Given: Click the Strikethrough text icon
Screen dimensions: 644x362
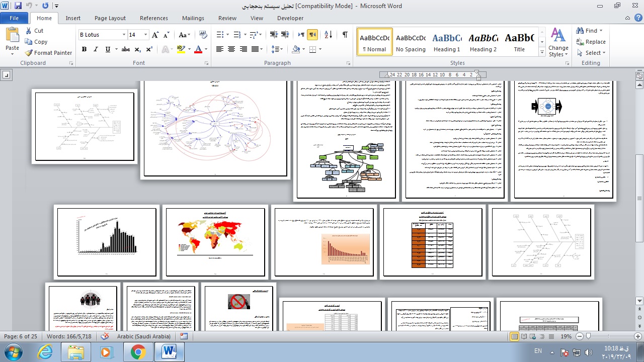Looking at the screenshot, I should pyautogui.click(x=126, y=49).
